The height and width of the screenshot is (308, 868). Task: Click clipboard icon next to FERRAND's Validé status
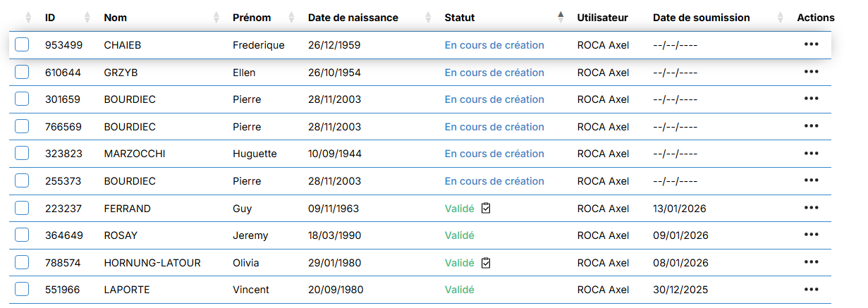point(485,208)
